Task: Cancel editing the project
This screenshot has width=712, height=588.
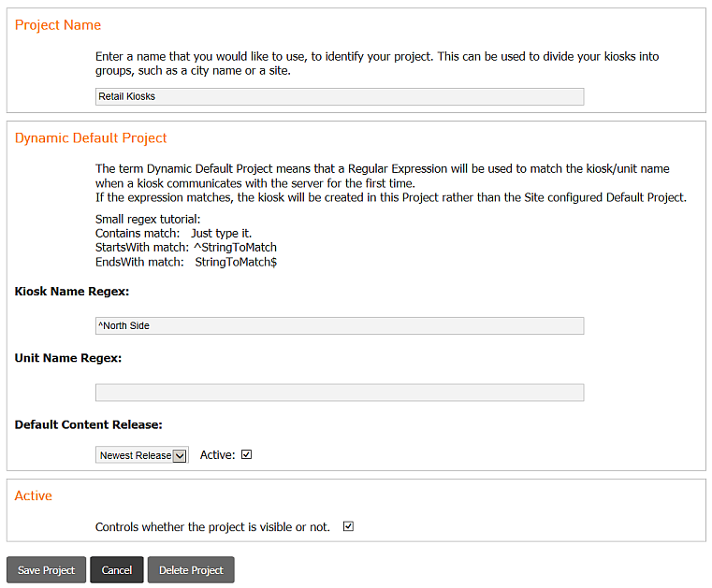Action: pyautogui.click(x=117, y=570)
